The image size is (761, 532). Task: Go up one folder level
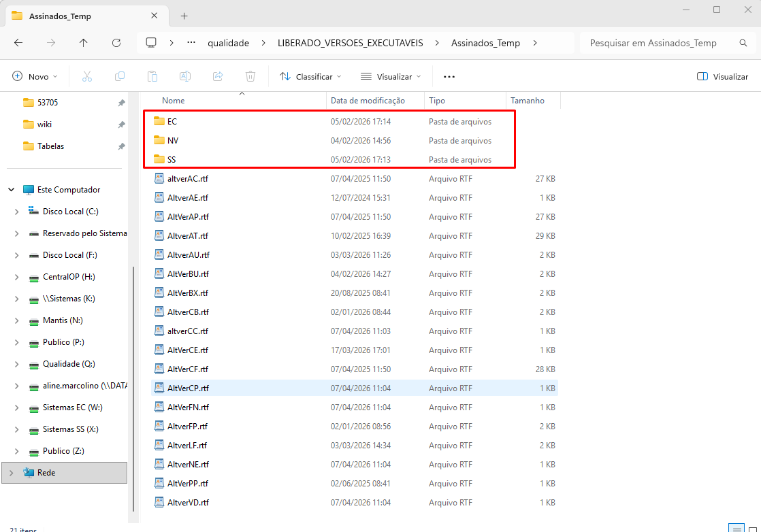(x=84, y=43)
